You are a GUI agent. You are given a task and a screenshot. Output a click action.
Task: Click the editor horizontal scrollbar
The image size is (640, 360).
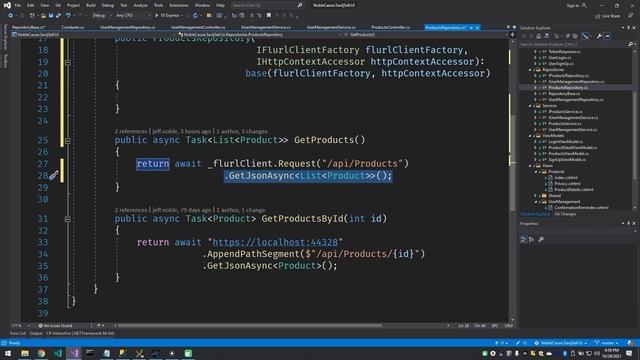pyautogui.click(x=250, y=326)
